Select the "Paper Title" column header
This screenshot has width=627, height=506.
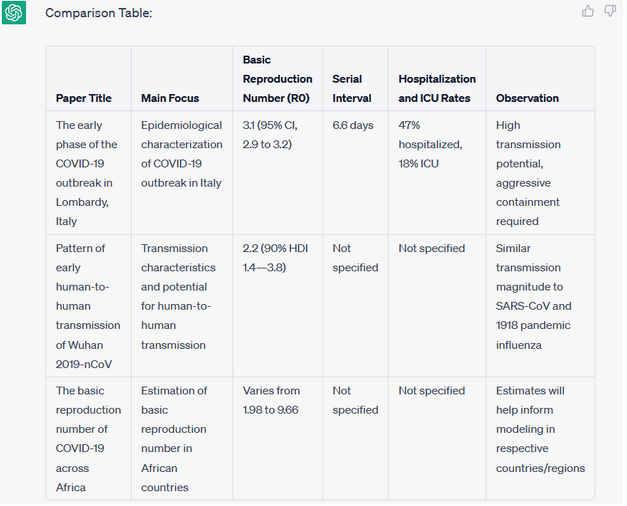coord(84,98)
